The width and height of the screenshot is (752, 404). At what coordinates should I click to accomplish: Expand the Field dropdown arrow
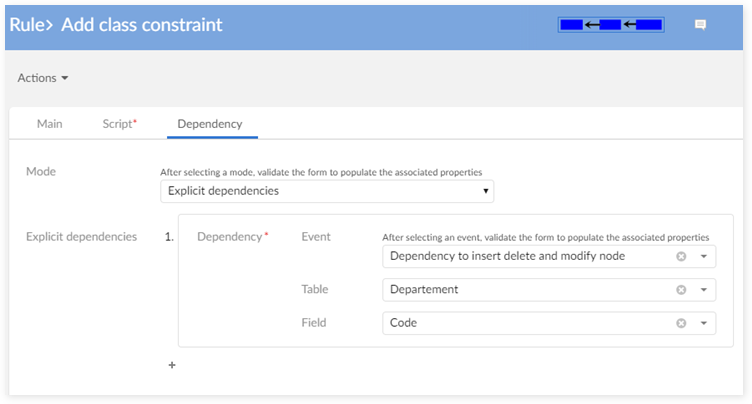click(704, 323)
